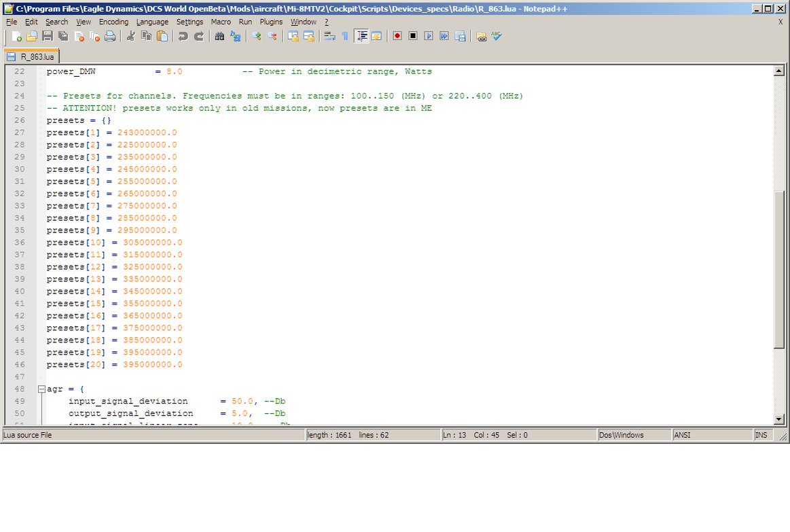The height and width of the screenshot is (532, 790).
Task: Click the ANSI encoding status field
Action: (x=712, y=435)
